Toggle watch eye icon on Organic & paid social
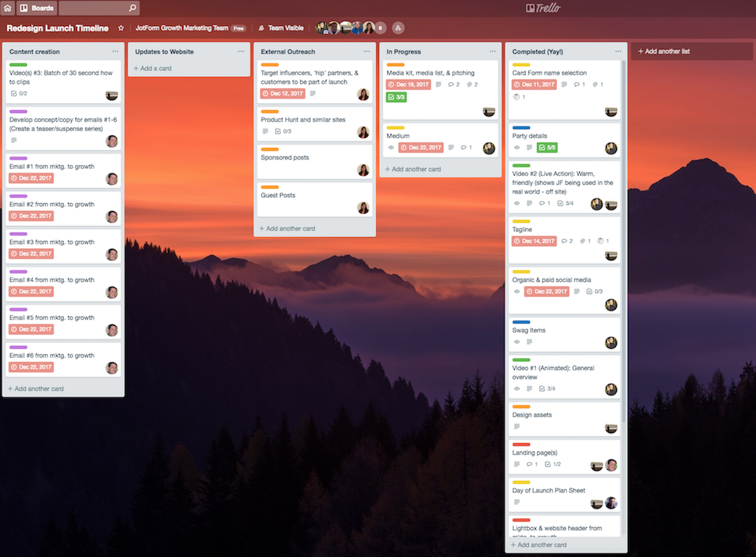Screen dimensions: 756x557 (517, 292)
